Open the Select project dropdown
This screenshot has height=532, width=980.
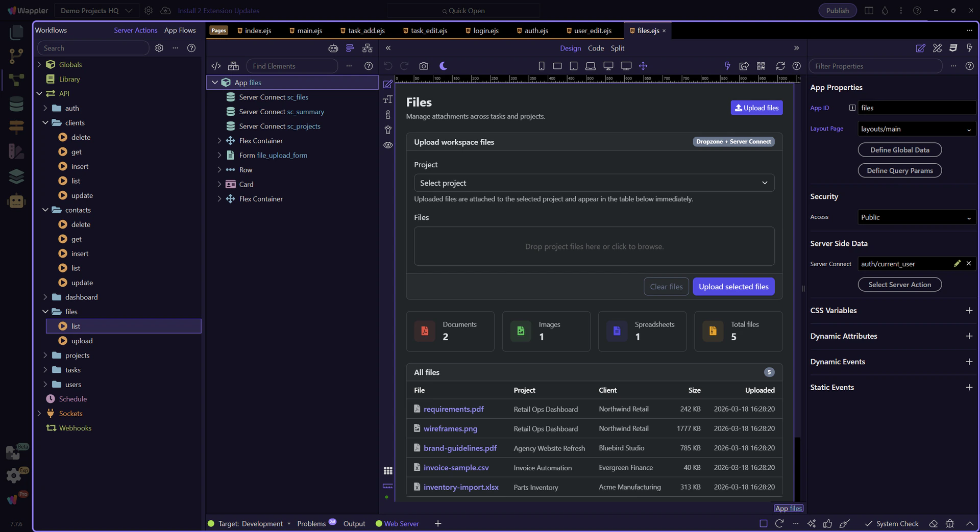[x=594, y=183]
